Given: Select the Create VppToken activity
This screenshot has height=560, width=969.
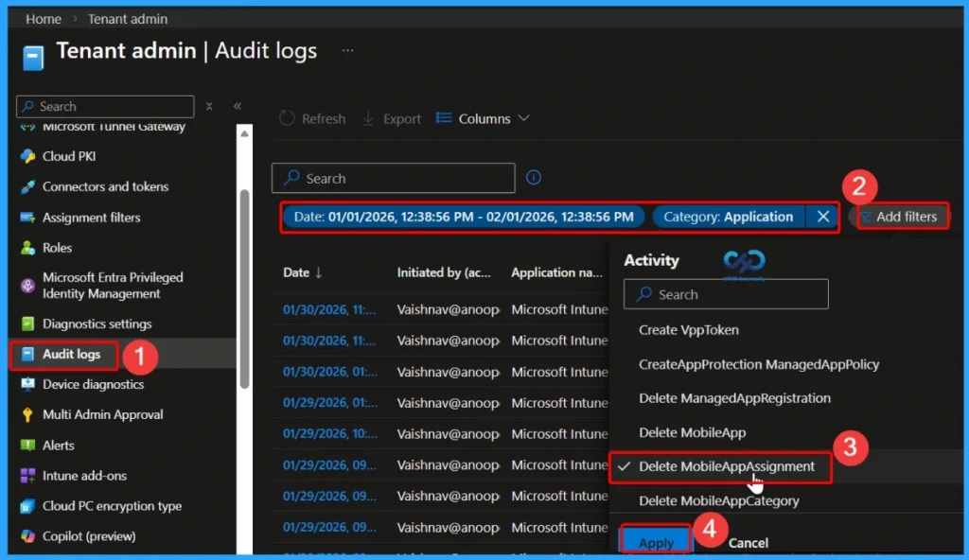Looking at the screenshot, I should pos(689,329).
